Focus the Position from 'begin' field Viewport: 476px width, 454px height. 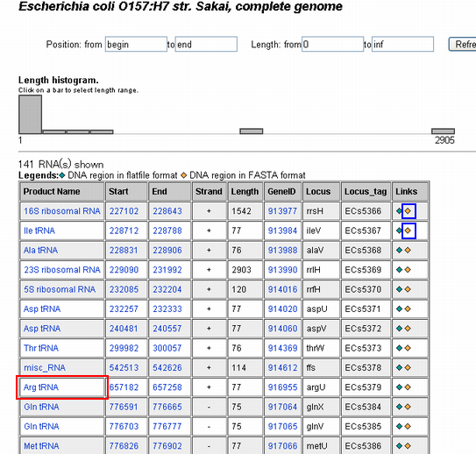pyautogui.click(x=136, y=45)
